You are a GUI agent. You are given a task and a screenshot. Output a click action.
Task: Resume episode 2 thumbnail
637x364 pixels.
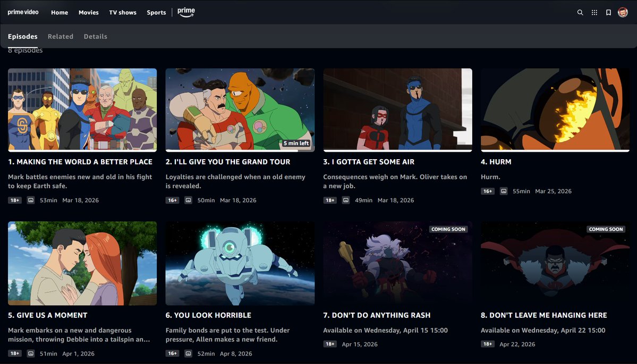click(x=240, y=110)
